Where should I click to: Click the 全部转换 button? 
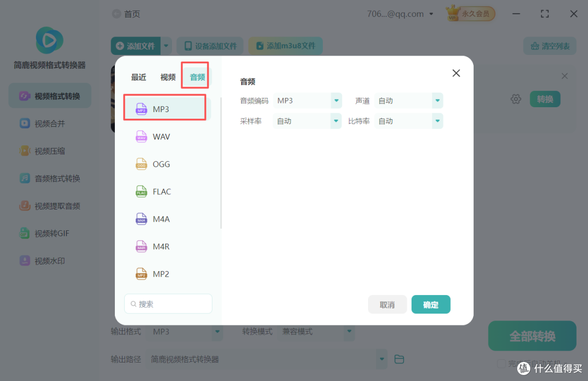(532, 336)
